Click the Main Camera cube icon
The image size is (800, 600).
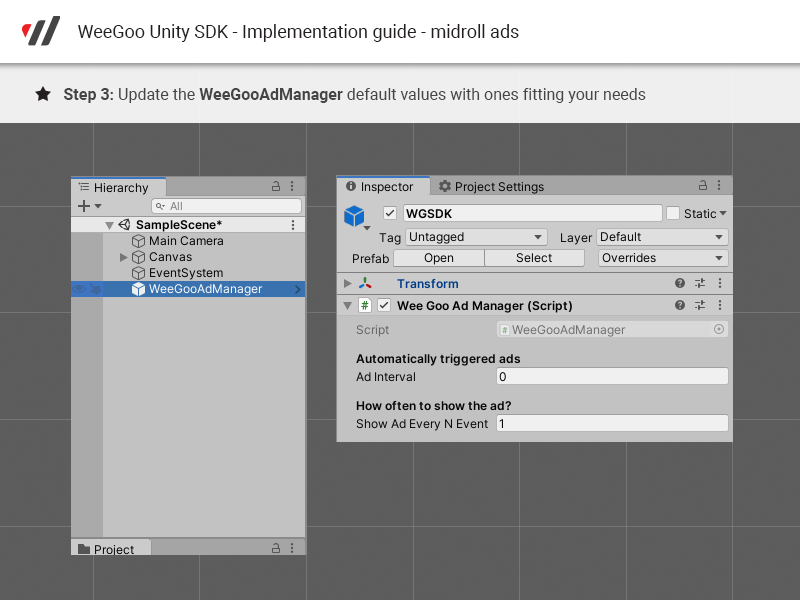coord(138,241)
